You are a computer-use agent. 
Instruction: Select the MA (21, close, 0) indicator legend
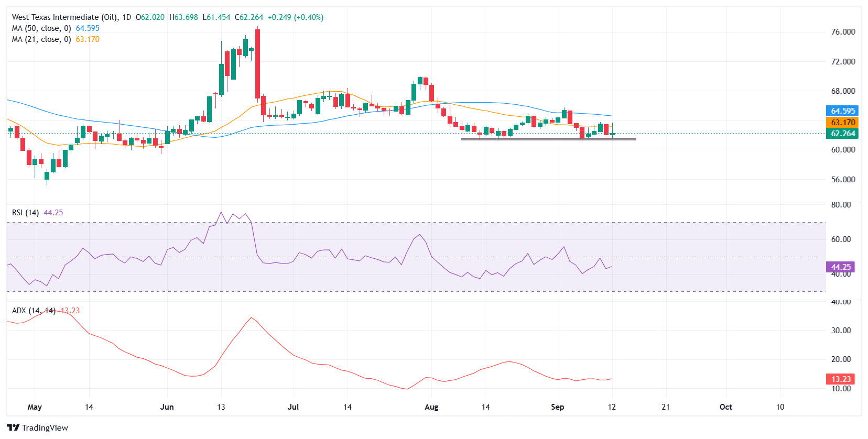coord(41,39)
